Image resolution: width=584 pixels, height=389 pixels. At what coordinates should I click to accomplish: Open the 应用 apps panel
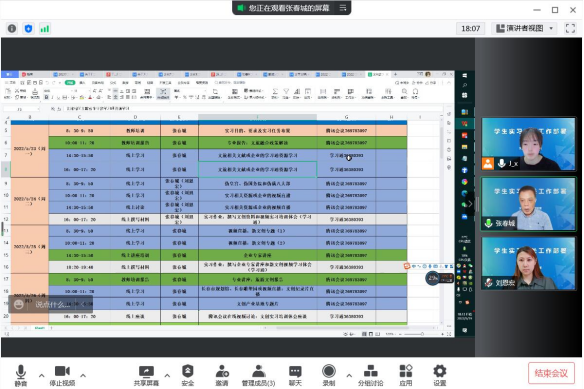tap(406, 376)
